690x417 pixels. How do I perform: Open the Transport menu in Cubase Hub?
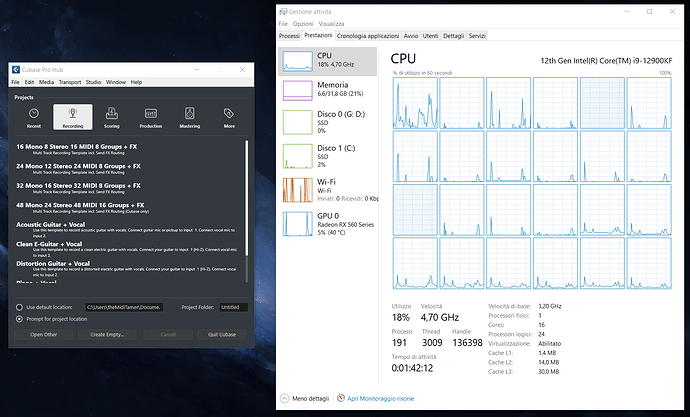[70, 82]
